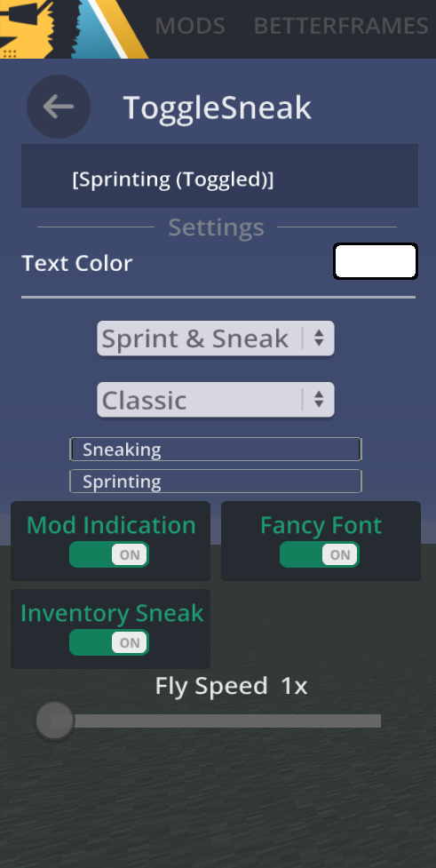Viewport: 436px width, 868px height.
Task: Go back with the arrow button
Action: coord(59,107)
